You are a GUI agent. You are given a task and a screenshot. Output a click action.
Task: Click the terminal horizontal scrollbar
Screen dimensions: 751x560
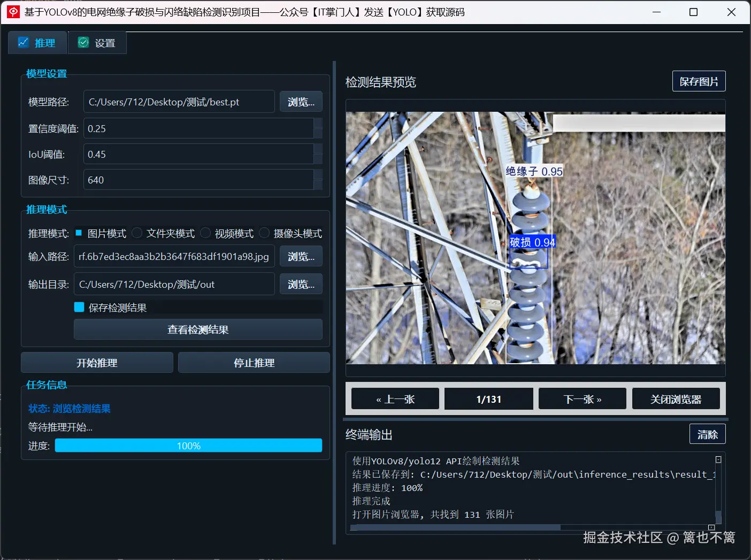[456, 527]
